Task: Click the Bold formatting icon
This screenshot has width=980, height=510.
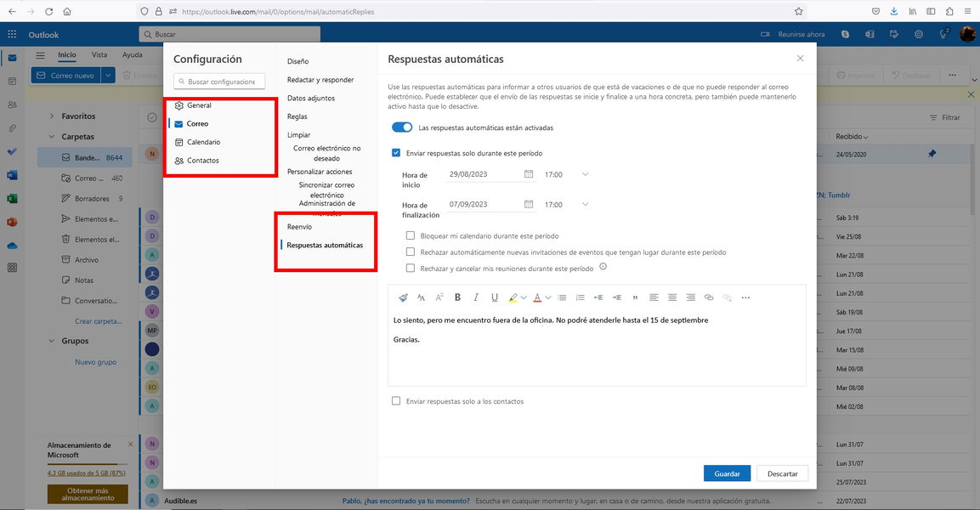Action: [457, 297]
